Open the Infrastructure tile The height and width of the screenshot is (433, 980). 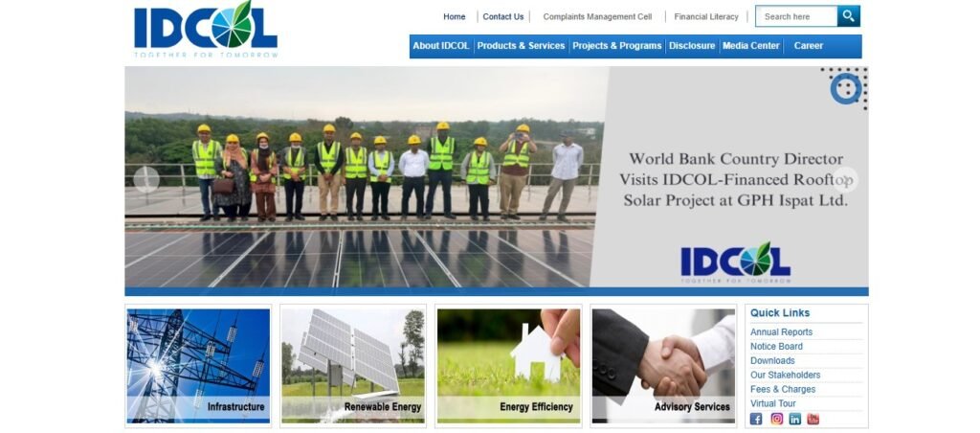[x=199, y=366]
